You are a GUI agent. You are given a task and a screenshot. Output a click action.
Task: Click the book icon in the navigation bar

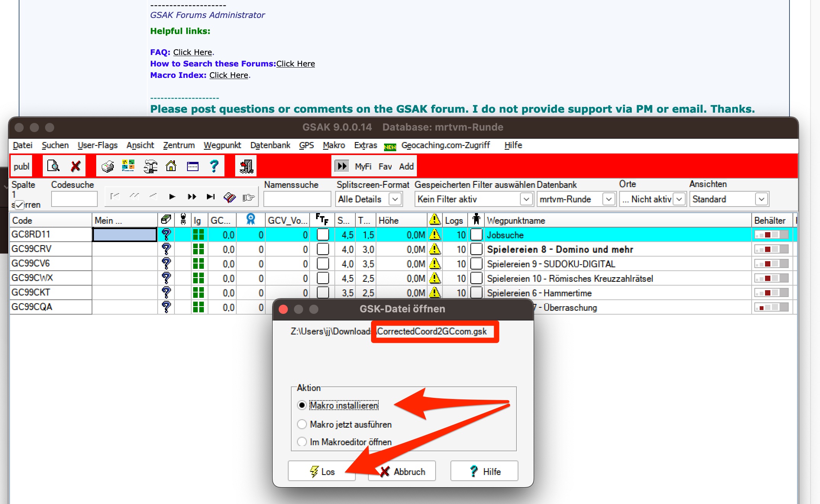click(x=230, y=197)
